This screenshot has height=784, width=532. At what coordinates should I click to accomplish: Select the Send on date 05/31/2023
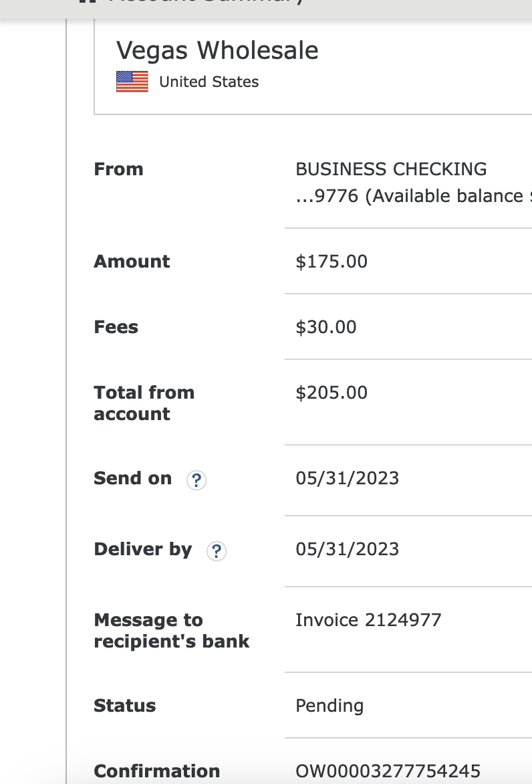(x=347, y=478)
